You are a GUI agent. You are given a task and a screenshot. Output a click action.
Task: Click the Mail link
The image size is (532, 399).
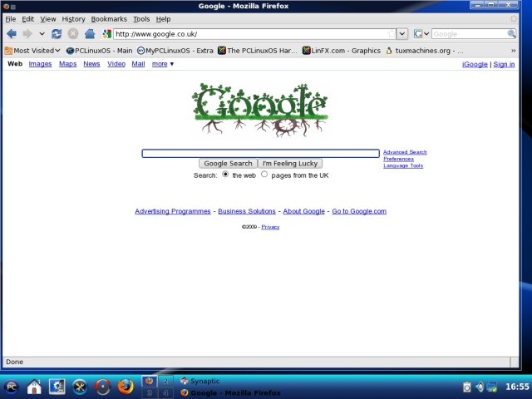[138, 64]
